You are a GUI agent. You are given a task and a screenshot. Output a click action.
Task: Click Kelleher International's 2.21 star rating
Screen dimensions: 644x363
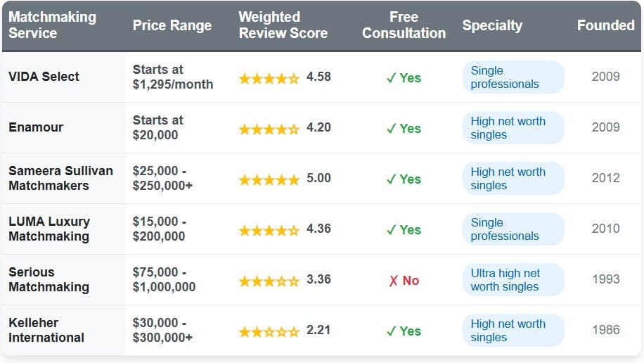tap(269, 331)
